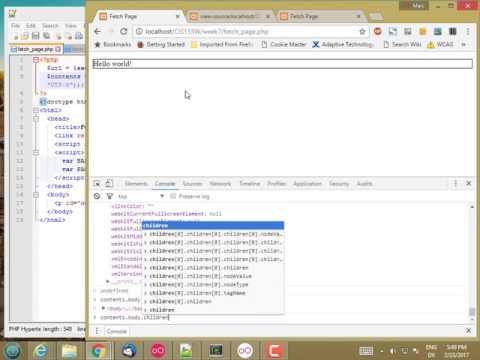Open the Search Wiki bookmark

(x=402, y=44)
